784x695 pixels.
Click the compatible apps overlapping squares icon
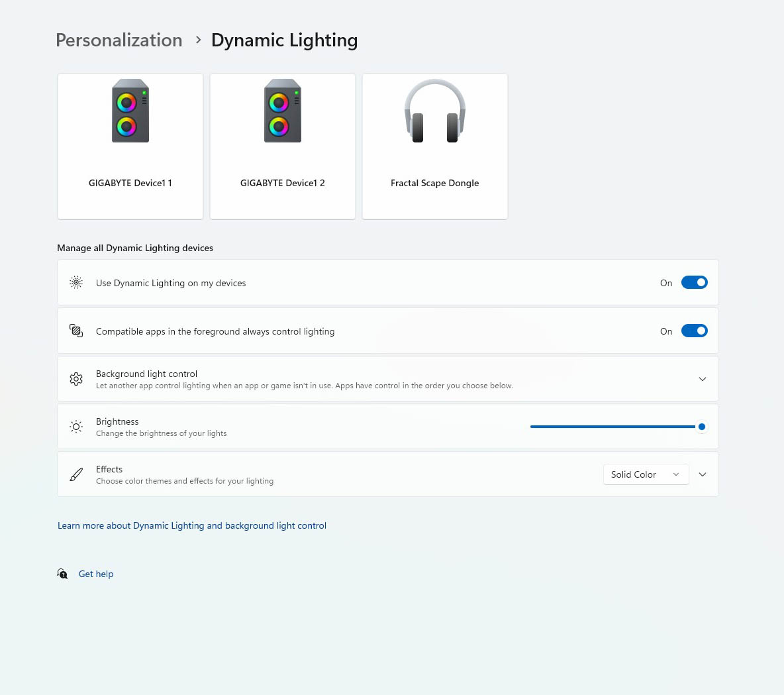(x=76, y=331)
